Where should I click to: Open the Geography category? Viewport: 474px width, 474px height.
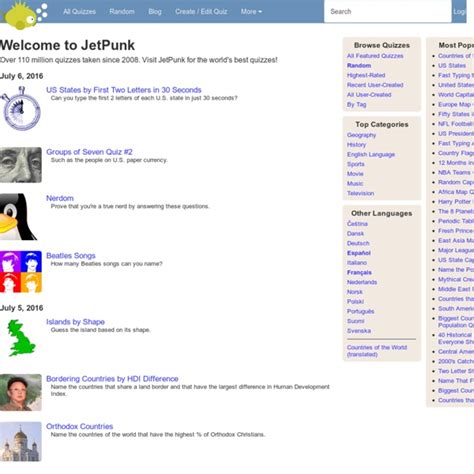(361, 135)
